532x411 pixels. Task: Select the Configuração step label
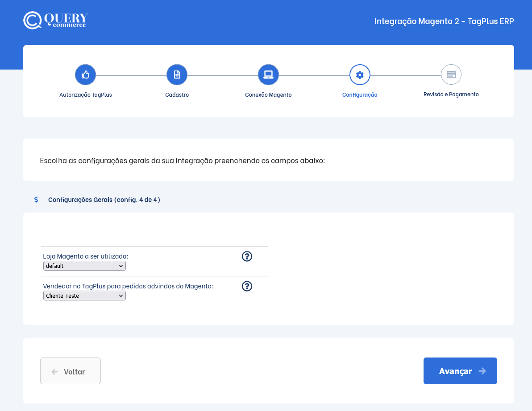click(x=360, y=95)
